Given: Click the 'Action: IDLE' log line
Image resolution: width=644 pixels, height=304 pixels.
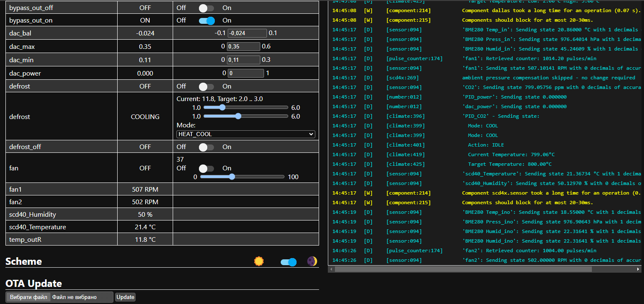Looking at the screenshot, I should click(486, 145).
